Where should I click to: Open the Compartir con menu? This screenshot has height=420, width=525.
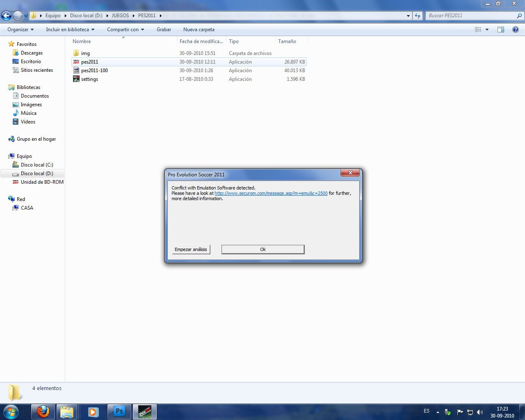[126, 30]
